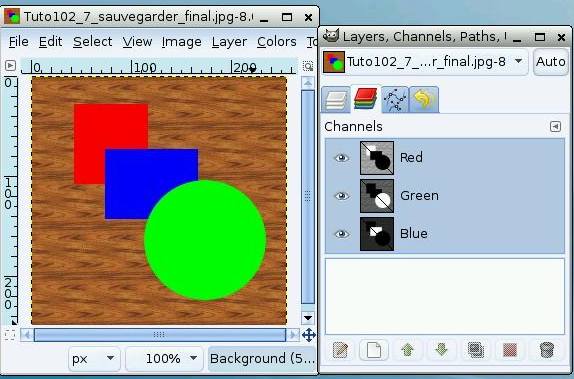Click the horizontal scrollbar of the image
The height and width of the screenshot is (379, 574).
pyautogui.click(x=160, y=335)
